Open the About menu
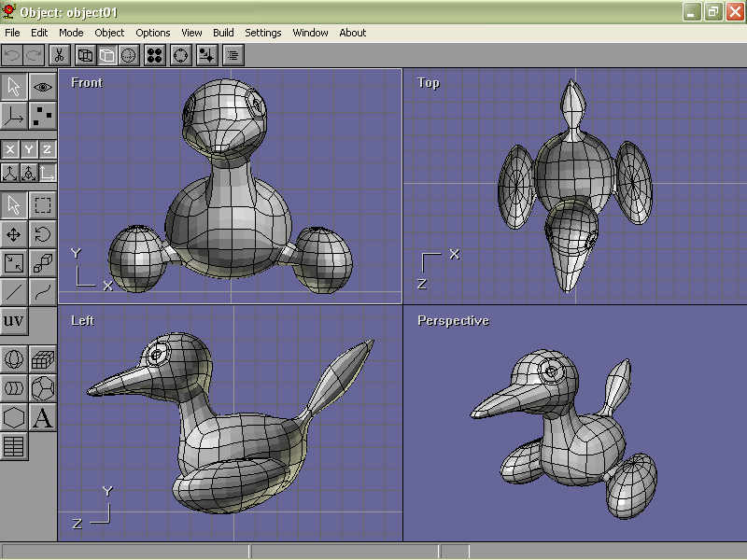This screenshot has width=747, height=560. point(353,33)
